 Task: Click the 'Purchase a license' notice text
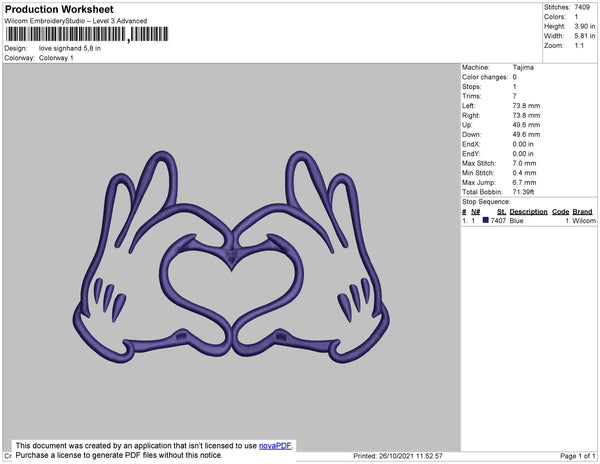click(x=119, y=455)
